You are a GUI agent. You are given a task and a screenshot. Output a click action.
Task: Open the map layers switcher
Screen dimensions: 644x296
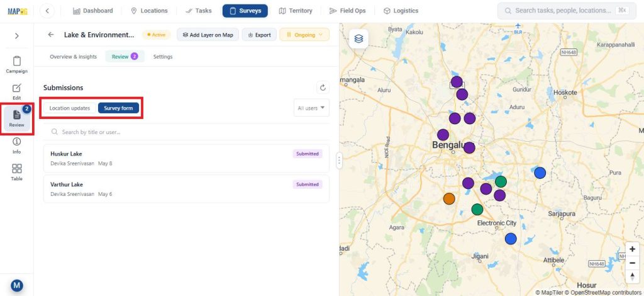pos(359,39)
